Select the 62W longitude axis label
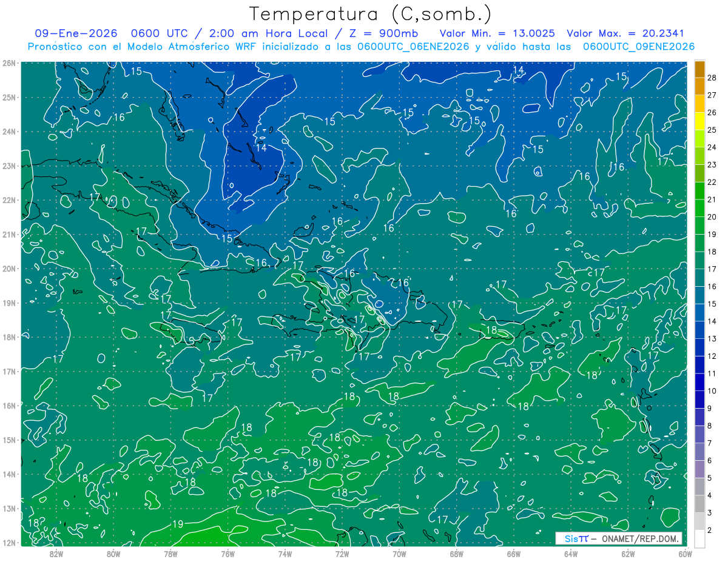Screen dimensions: 728x562 (629, 554)
